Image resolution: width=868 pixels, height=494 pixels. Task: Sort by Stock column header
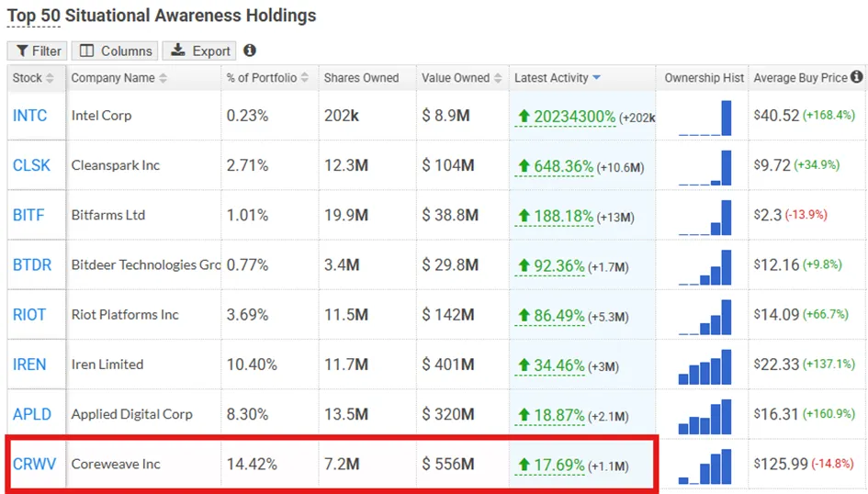[x=33, y=78]
